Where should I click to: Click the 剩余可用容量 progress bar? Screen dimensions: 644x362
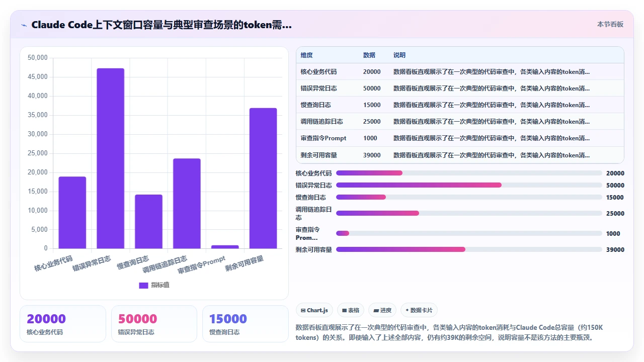point(469,249)
